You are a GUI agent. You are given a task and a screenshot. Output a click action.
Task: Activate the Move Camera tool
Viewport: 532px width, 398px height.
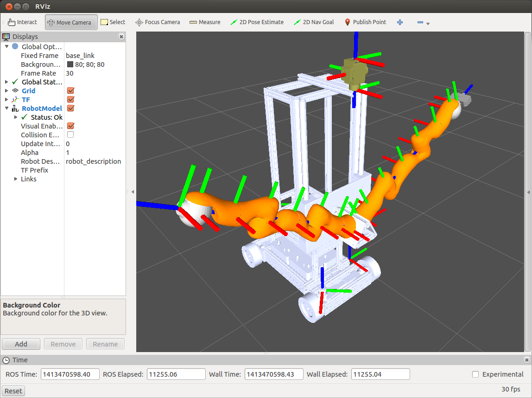pyautogui.click(x=71, y=22)
